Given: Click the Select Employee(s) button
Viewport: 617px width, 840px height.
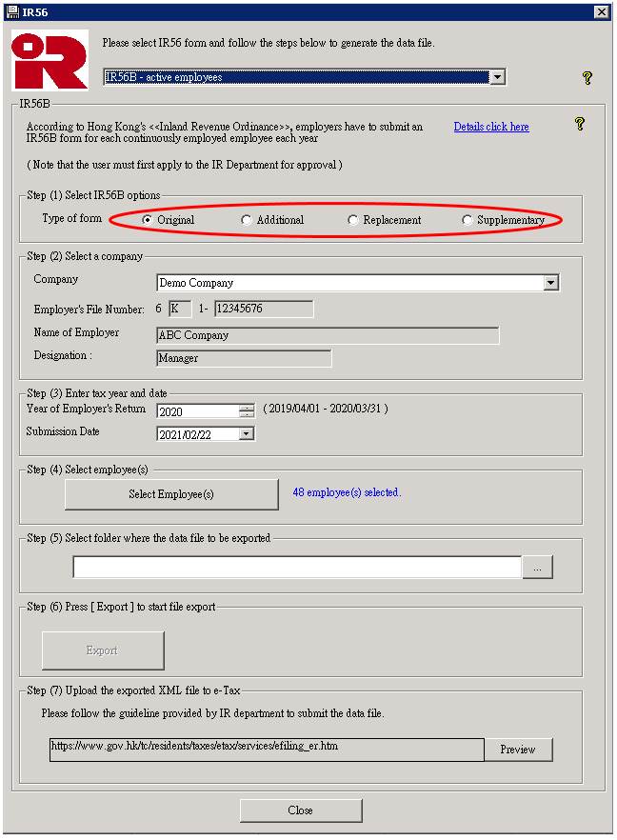Looking at the screenshot, I should click(x=171, y=494).
